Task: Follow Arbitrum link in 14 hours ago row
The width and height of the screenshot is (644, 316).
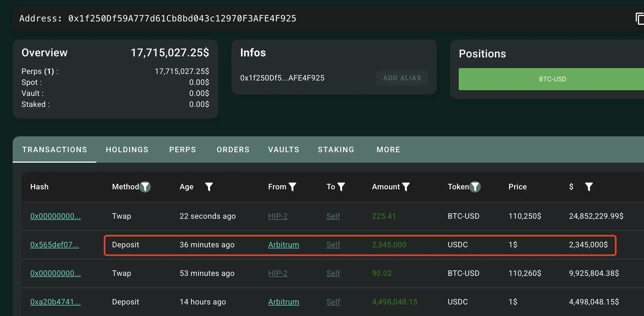Action: point(283,302)
